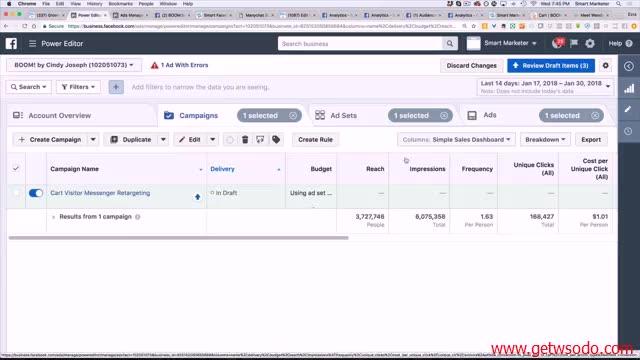This screenshot has height=360, width=640.
Task: Click the Chrome back navigation arrow
Action: [7, 26]
